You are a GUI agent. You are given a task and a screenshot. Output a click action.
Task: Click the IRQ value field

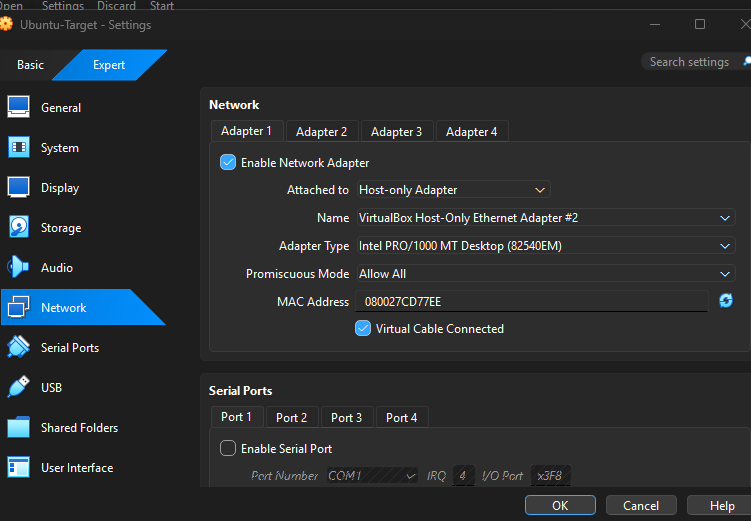(463, 476)
